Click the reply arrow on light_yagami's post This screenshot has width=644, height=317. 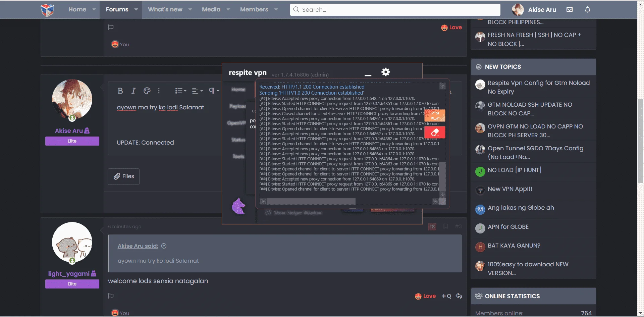459,296
